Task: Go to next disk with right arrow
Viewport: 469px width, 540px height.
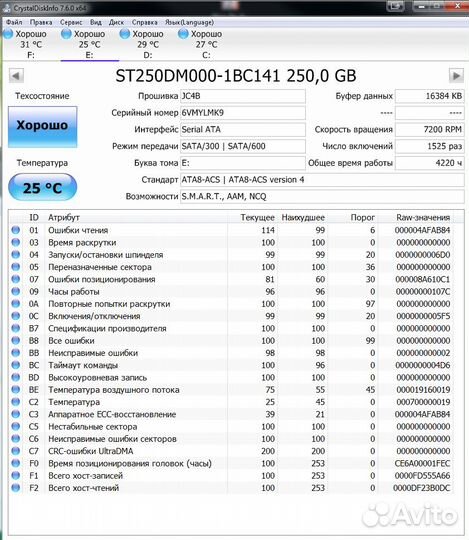Action: 456,75
